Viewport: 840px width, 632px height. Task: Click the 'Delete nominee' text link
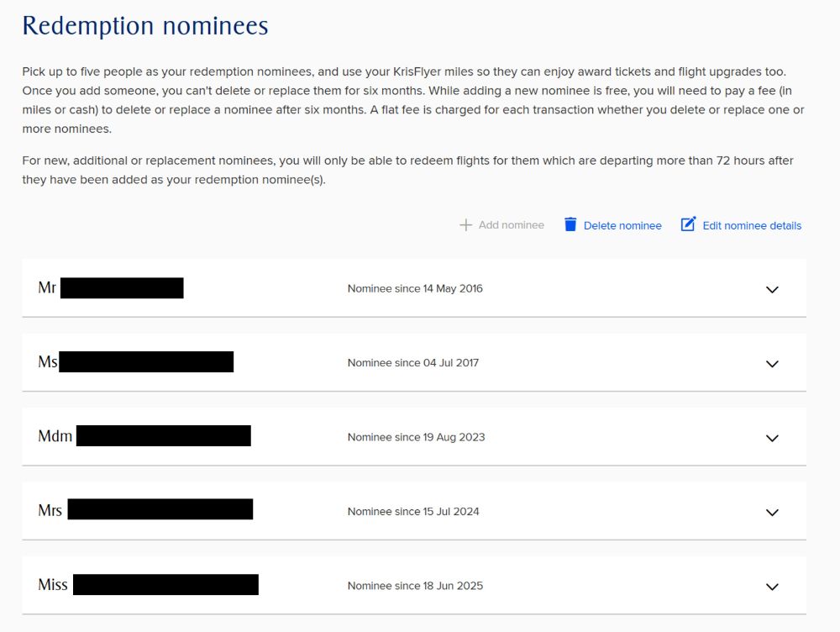coord(622,225)
